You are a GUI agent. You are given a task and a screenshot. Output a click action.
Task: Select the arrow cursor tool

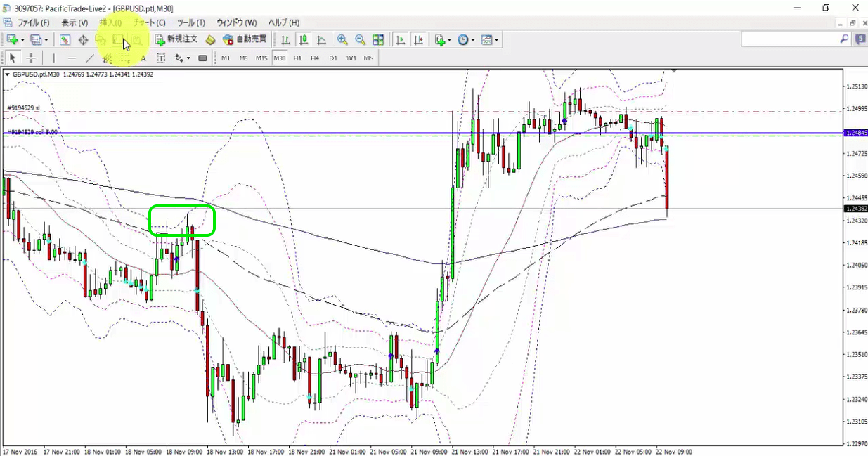click(13, 58)
